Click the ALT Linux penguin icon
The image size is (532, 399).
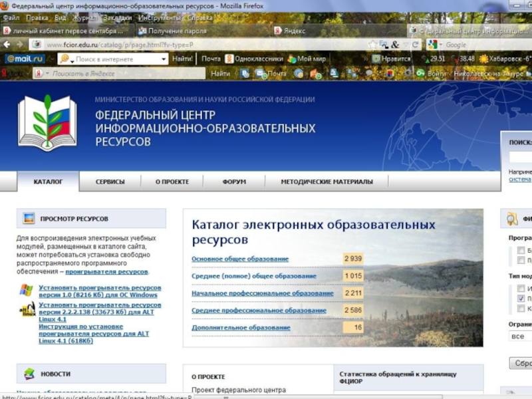point(27,309)
